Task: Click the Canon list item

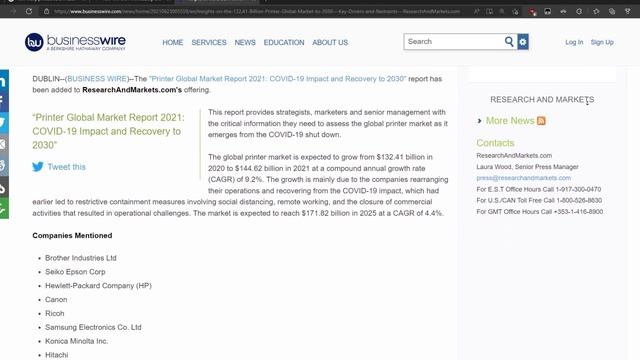Action: (x=56, y=300)
